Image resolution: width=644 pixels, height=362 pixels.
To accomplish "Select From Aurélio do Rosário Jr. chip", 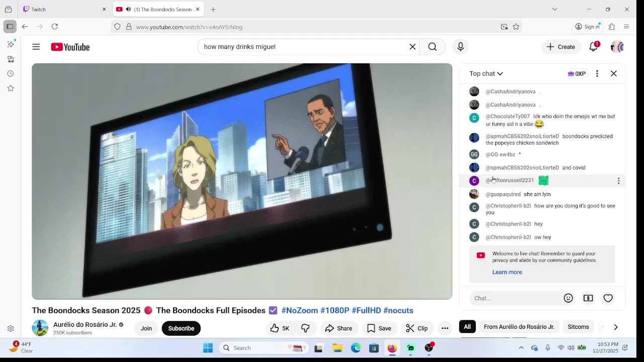I will 519,327.
